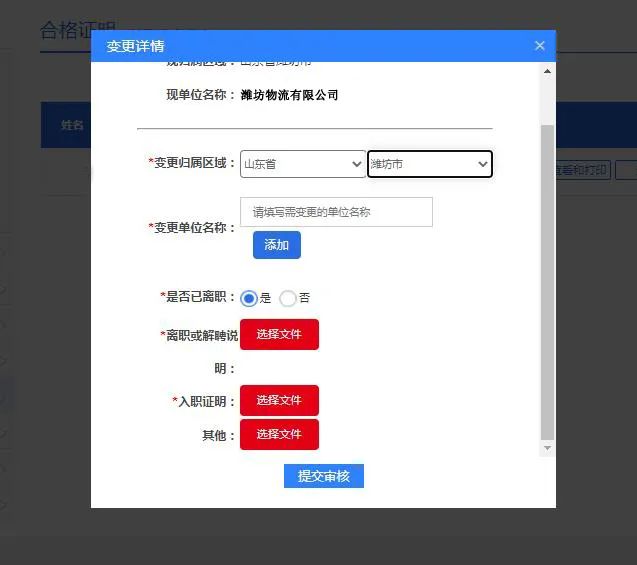Click the scrollbar up arrow in dialog
This screenshot has height=565, width=637.
(547, 71)
